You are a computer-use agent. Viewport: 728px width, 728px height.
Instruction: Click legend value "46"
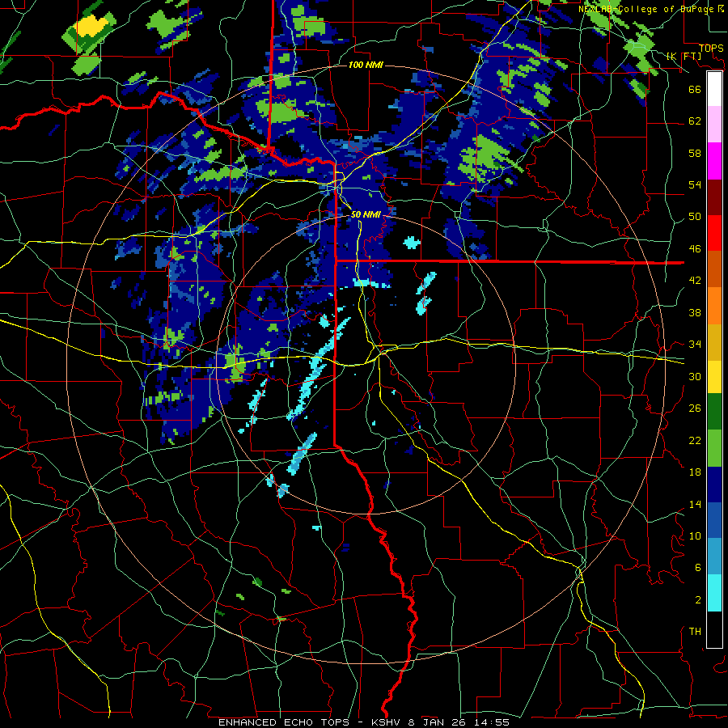pyautogui.click(x=695, y=249)
